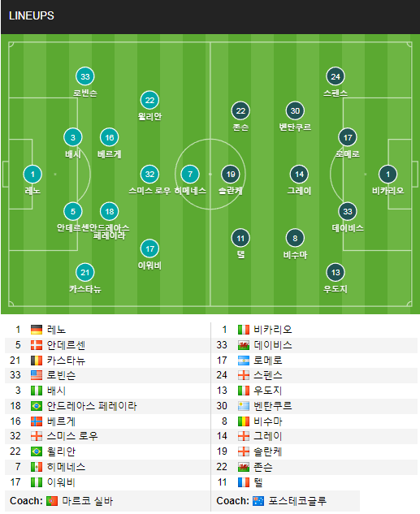Click 윌리안 number 22 teal circle on pitch
The width and height of the screenshot is (420, 514).
tap(149, 100)
